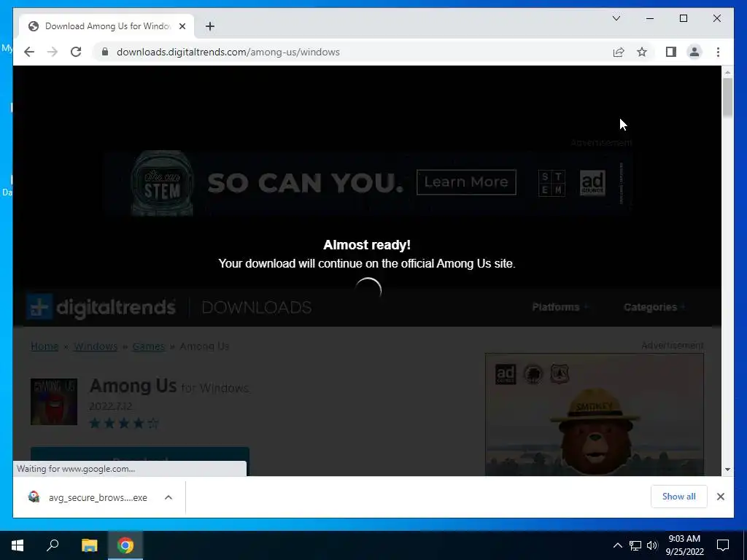Image resolution: width=747 pixels, height=560 pixels.
Task: Open a new browser tab
Action: (x=210, y=26)
